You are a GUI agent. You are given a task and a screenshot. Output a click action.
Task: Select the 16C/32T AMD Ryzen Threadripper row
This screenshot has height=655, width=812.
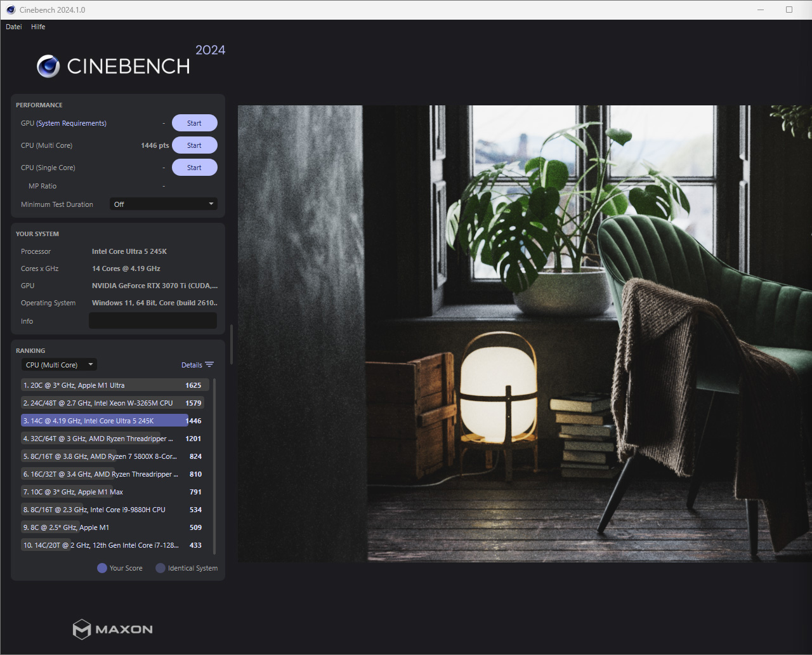point(115,474)
